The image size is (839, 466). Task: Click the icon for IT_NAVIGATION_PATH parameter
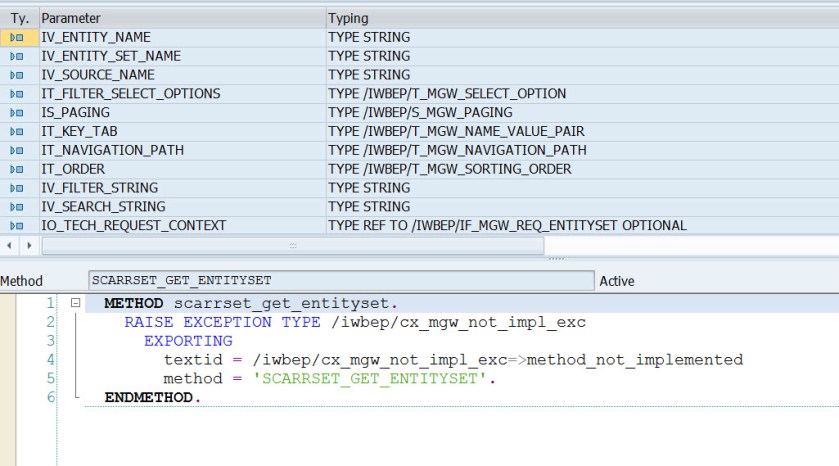(x=16, y=150)
